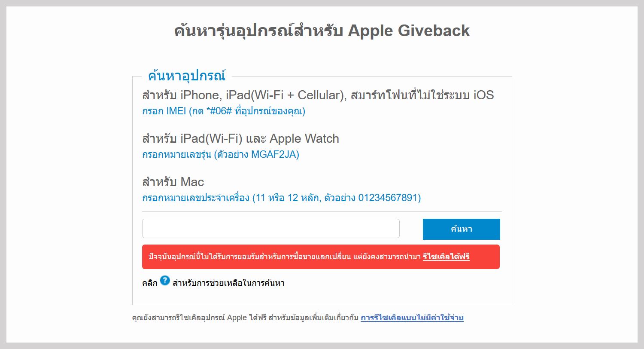Screen dimensions: 644x349
Task: Click the red device-not-accepted alert message
Action: [x=321, y=257]
